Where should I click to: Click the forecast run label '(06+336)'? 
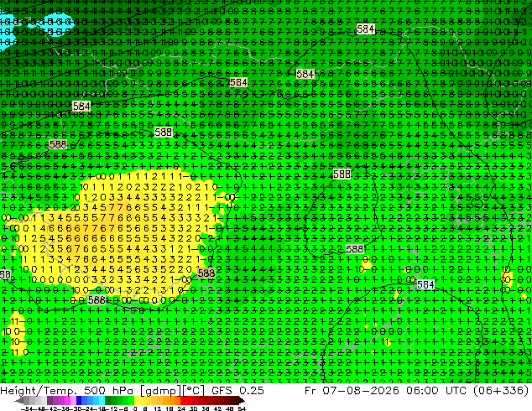[x=501, y=391]
